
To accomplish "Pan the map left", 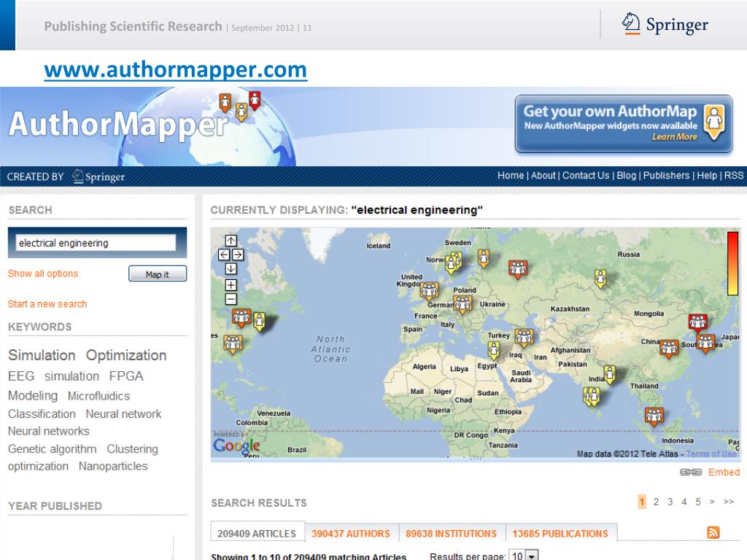I will point(224,254).
